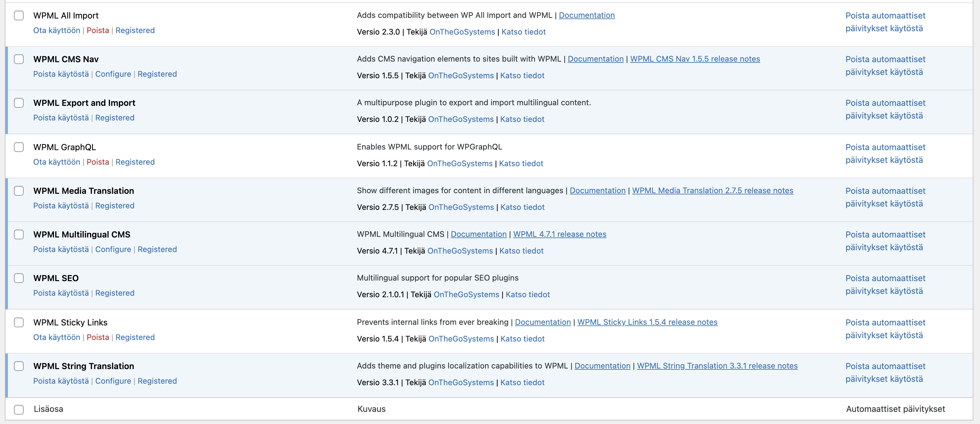Click Registered link under WPML String Translation
Viewport: 980px width, 424px height.
(157, 381)
